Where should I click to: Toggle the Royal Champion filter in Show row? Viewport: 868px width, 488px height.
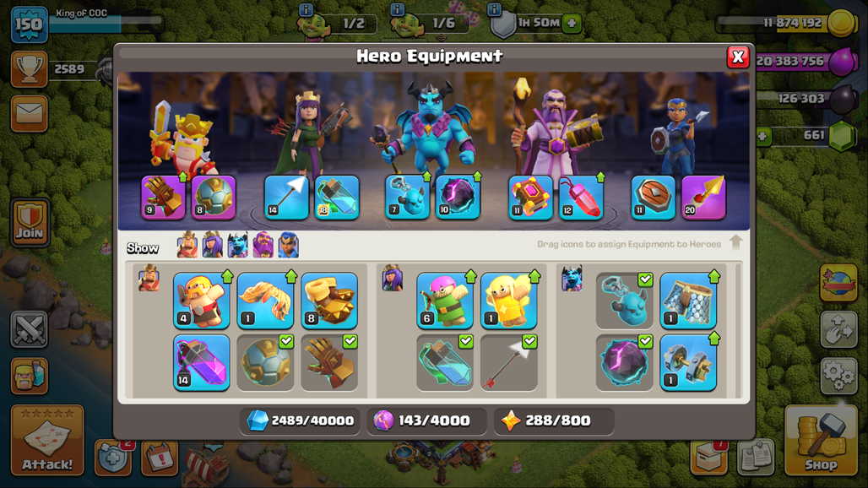click(x=289, y=245)
